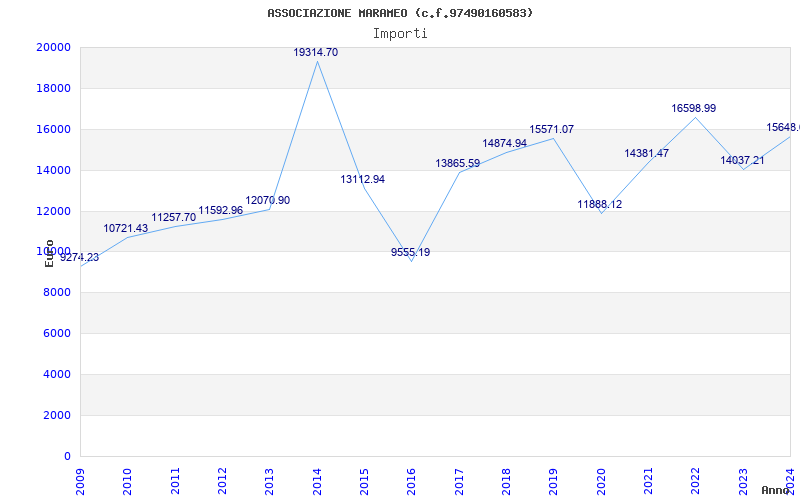Click the data label 9274.23
Image resolution: width=800 pixels, height=500 pixels.
pyautogui.click(x=80, y=258)
